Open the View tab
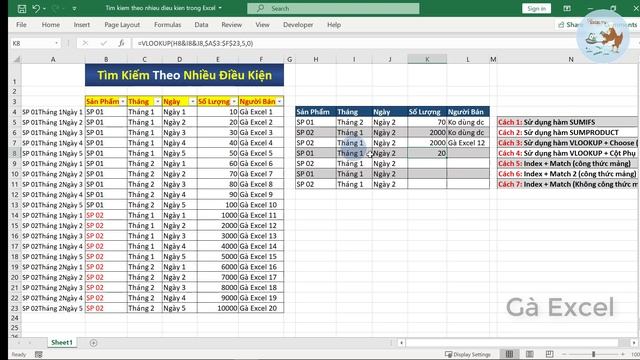Screen dimensions: 640x360 click(262, 25)
